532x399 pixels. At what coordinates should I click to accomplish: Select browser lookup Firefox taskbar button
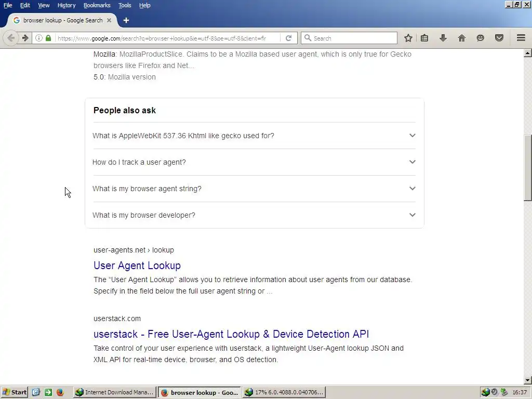pyautogui.click(x=199, y=392)
